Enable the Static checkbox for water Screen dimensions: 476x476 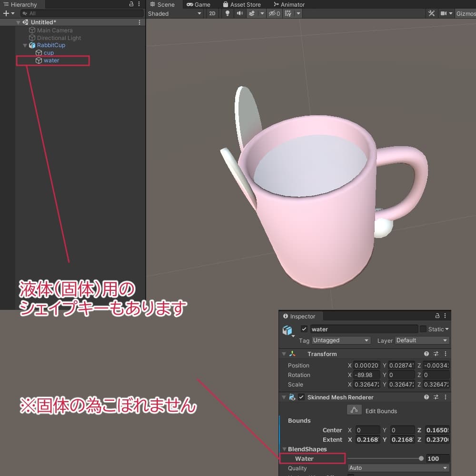coord(423,329)
